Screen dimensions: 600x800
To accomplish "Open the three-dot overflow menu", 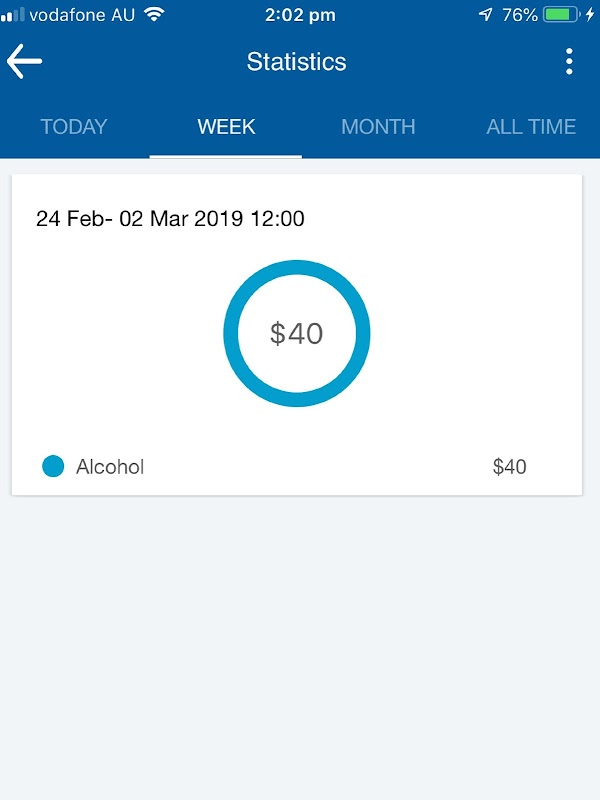I will (569, 62).
